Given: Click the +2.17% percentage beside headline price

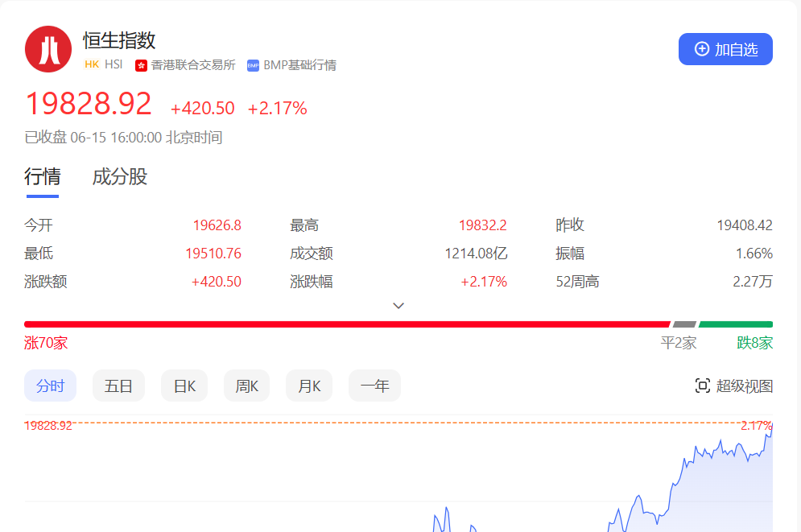Looking at the screenshot, I should [x=278, y=108].
